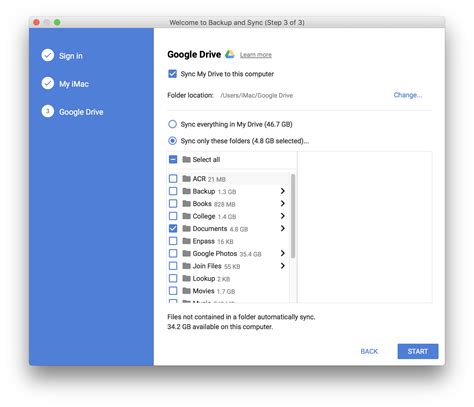Select Sync only these folders radio
This screenshot has width=474, height=407.
(x=172, y=141)
